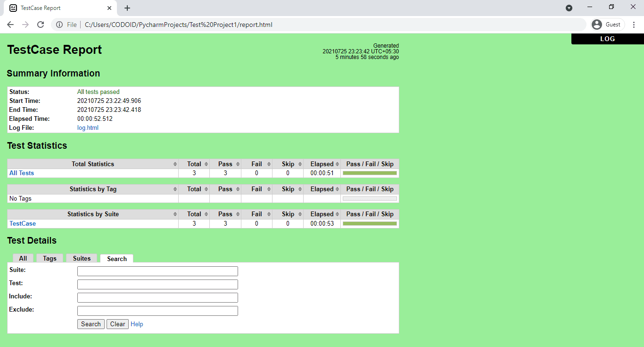Switch to the Tags tab
The image size is (644, 347).
[50, 258]
